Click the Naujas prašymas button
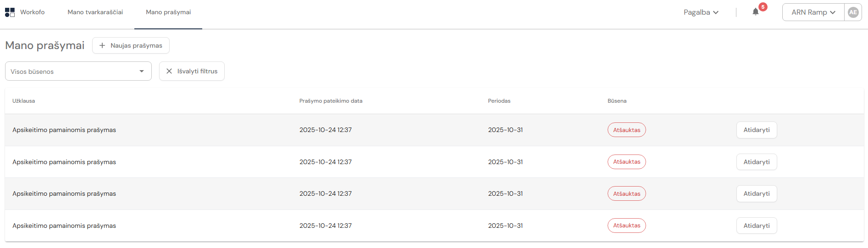 tap(131, 45)
